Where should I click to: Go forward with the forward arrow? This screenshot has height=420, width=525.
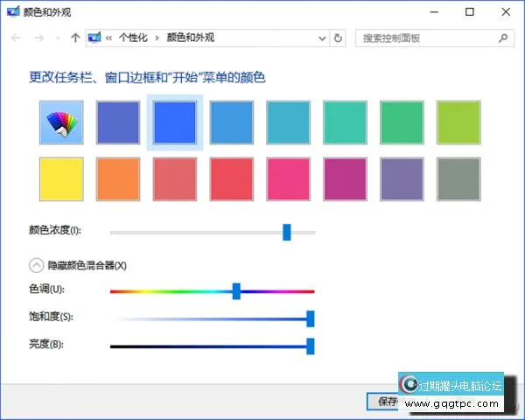point(38,38)
